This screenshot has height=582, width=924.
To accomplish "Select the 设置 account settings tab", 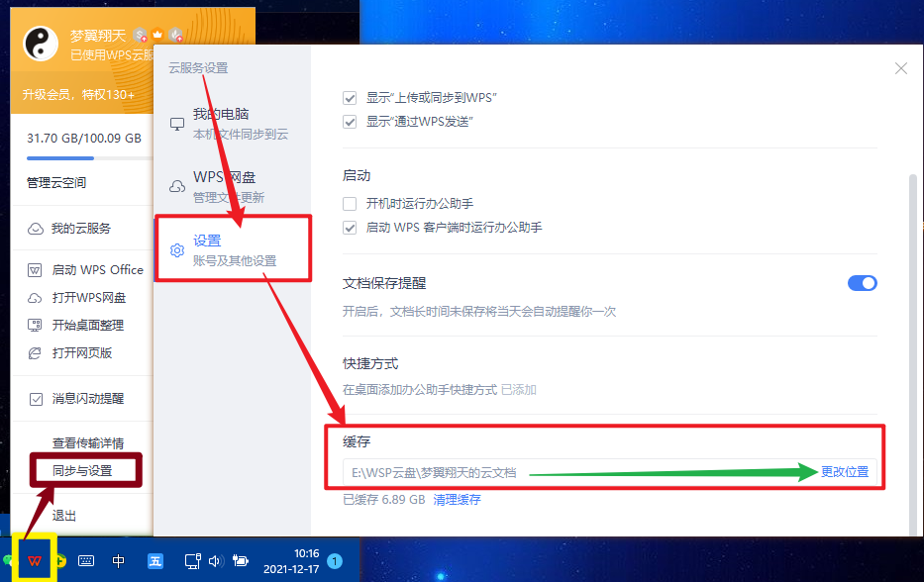I will pyautogui.click(x=232, y=249).
